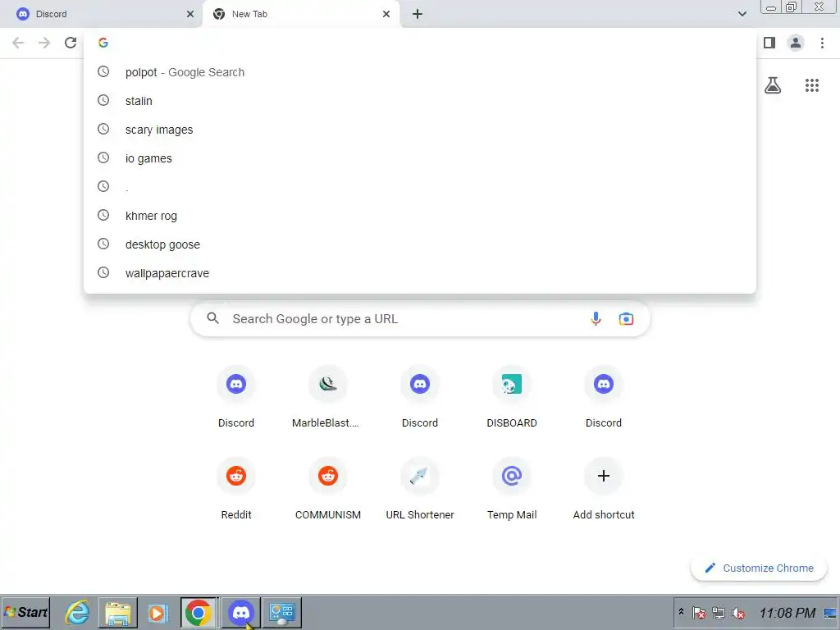Open the control panel taskbar icon
The width and height of the screenshot is (840, 630).
(x=282, y=612)
